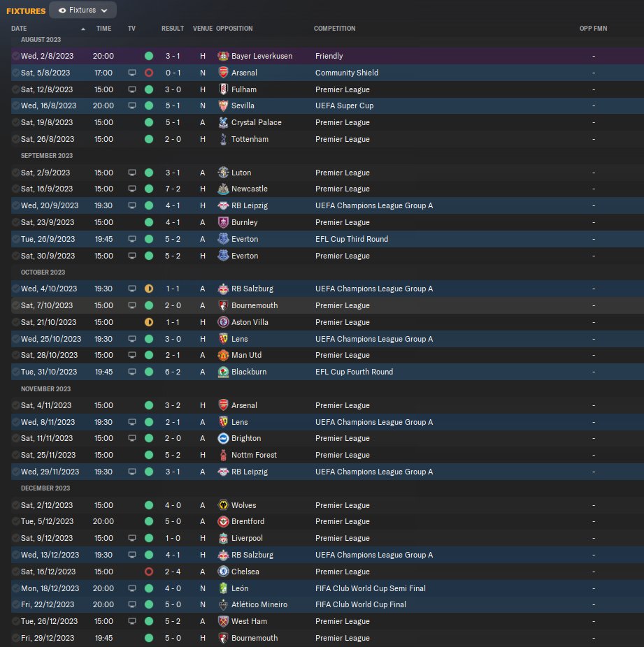Click Arsenal badge in Community Shield row
Image resolution: width=644 pixels, height=647 pixels.
(x=223, y=73)
